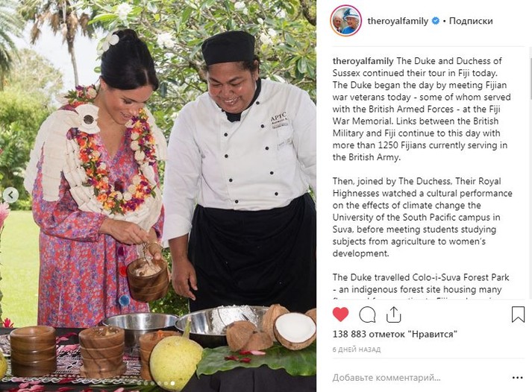Open the '6 дней назад' timestamp link
This screenshot has width=532, height=392.
pos(357,350)
